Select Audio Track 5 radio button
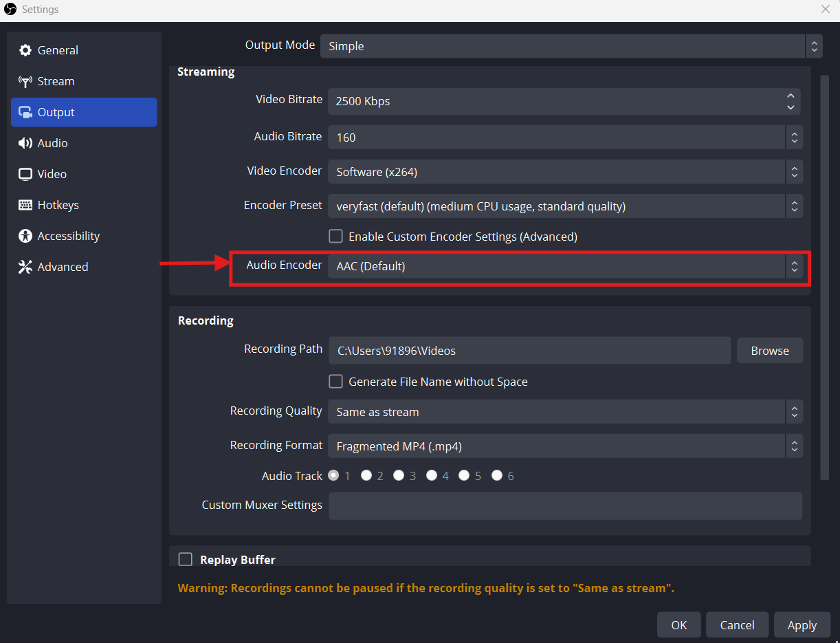The width and height of the screenshot is (840, 643). [464, 475]
